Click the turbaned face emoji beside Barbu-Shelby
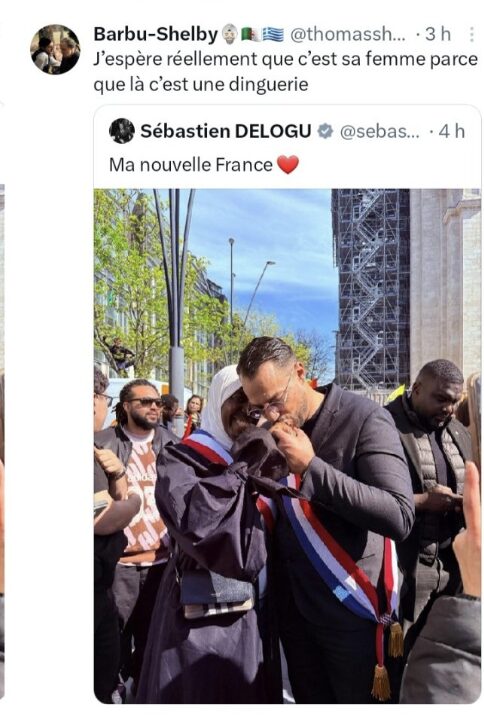Image resolution: width=484 pixels, height=720 pixels. [x=230, y=34]
